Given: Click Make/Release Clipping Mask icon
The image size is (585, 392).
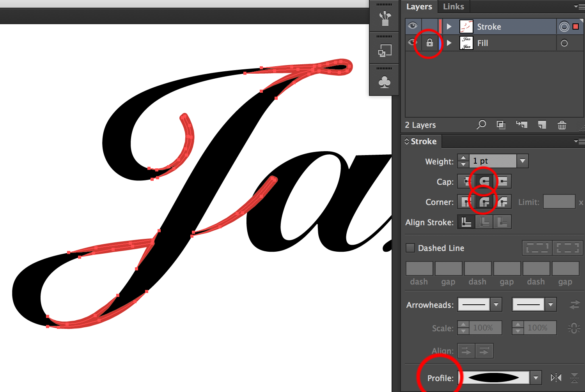Looking at the screenshot, I should (x=501, y=125).
